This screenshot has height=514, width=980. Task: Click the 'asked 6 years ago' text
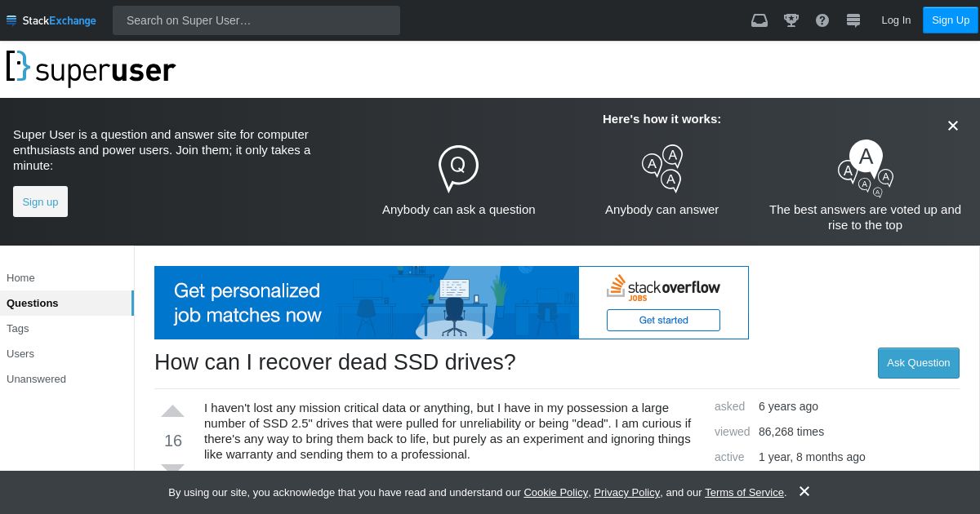(x=766, y=406)
